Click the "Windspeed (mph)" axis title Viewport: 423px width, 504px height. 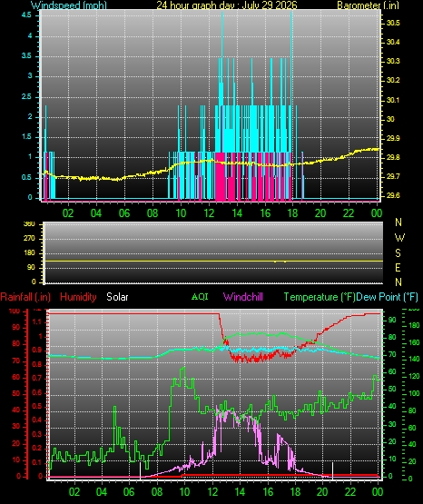[69, 5]
